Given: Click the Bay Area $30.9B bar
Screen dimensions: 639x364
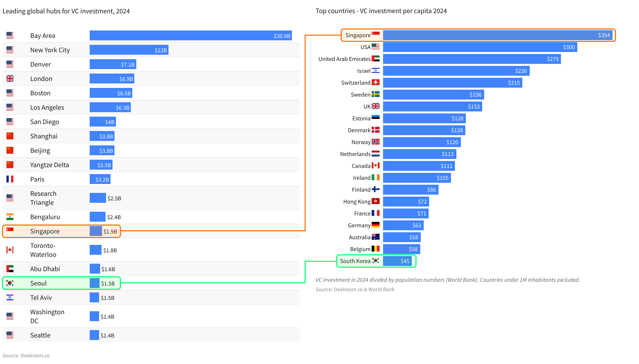Looking at the screenshot, I should 190,35.
